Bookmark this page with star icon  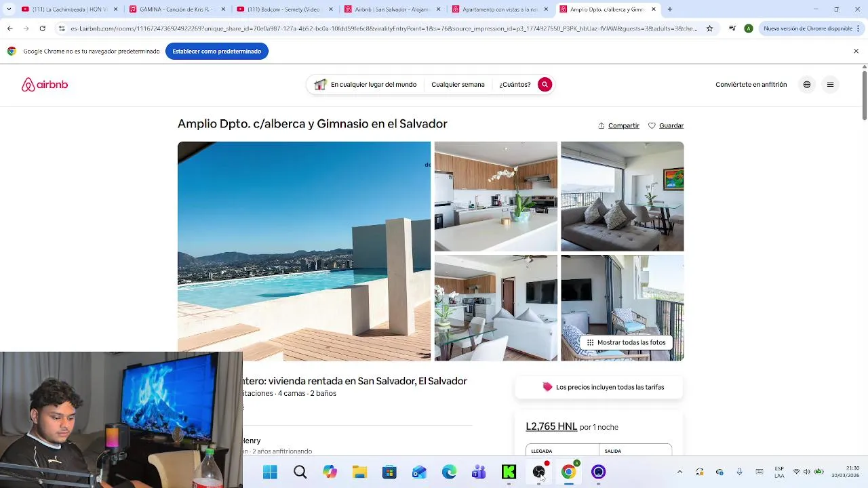(709, 28)
